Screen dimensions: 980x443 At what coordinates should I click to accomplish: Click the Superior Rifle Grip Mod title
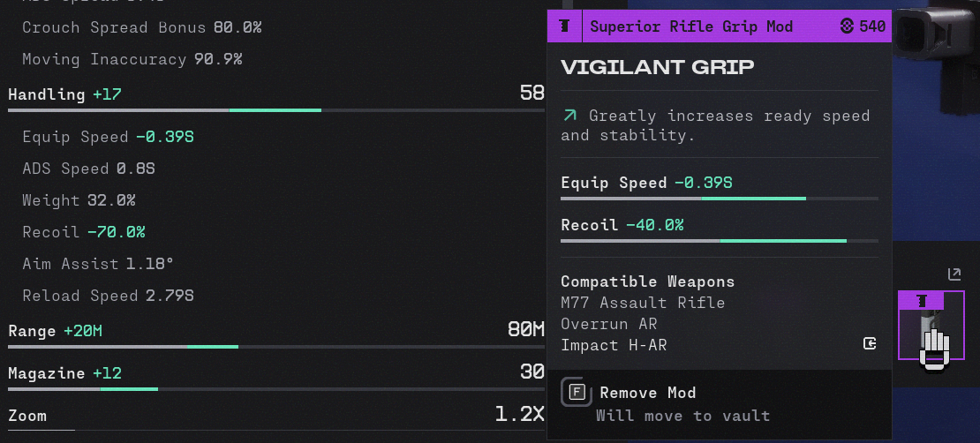click(691, 26)
